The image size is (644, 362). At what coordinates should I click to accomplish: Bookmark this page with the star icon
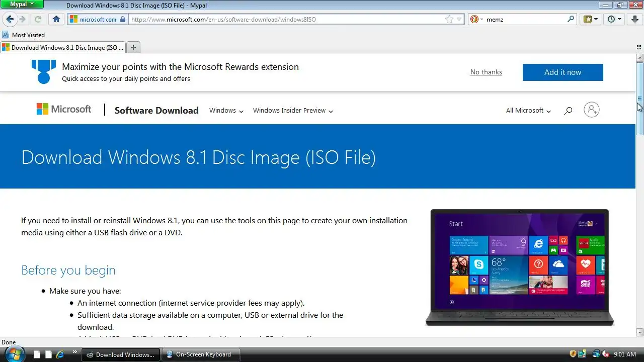[449, 19]
